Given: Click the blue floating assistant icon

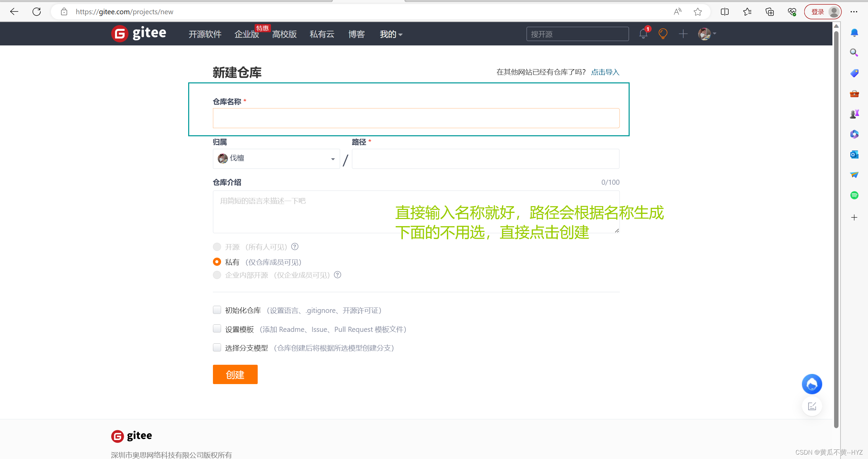Looking at the screenshot, I should click(812, 384).
